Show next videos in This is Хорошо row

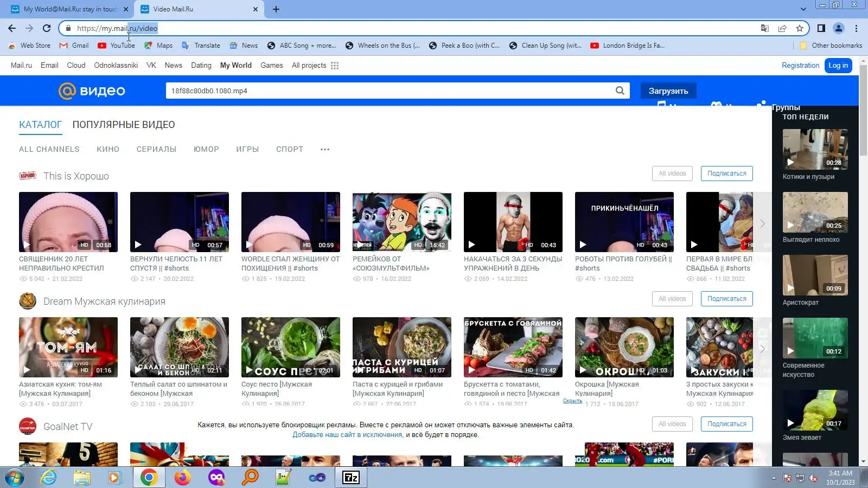pyautogui.click(x=762, y=223)
